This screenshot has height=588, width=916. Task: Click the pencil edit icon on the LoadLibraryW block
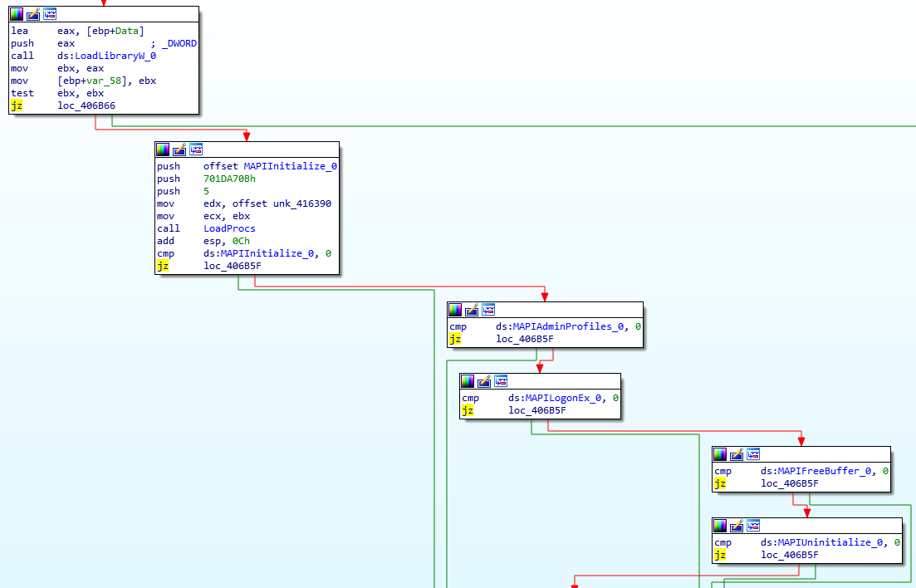(x=33, y=15)
